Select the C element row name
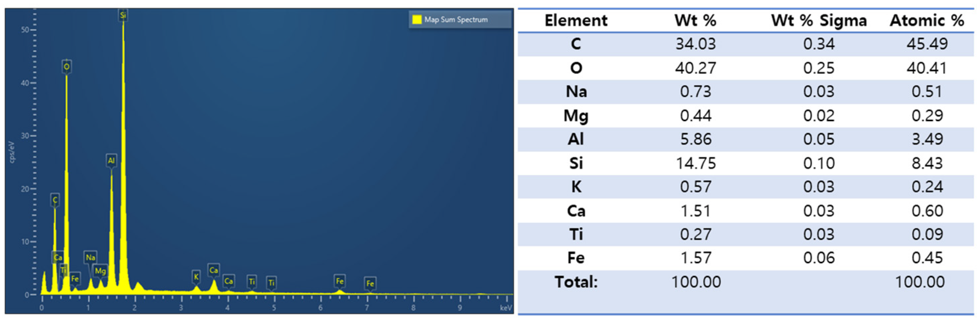980x320 pixels. coord(576,44)
